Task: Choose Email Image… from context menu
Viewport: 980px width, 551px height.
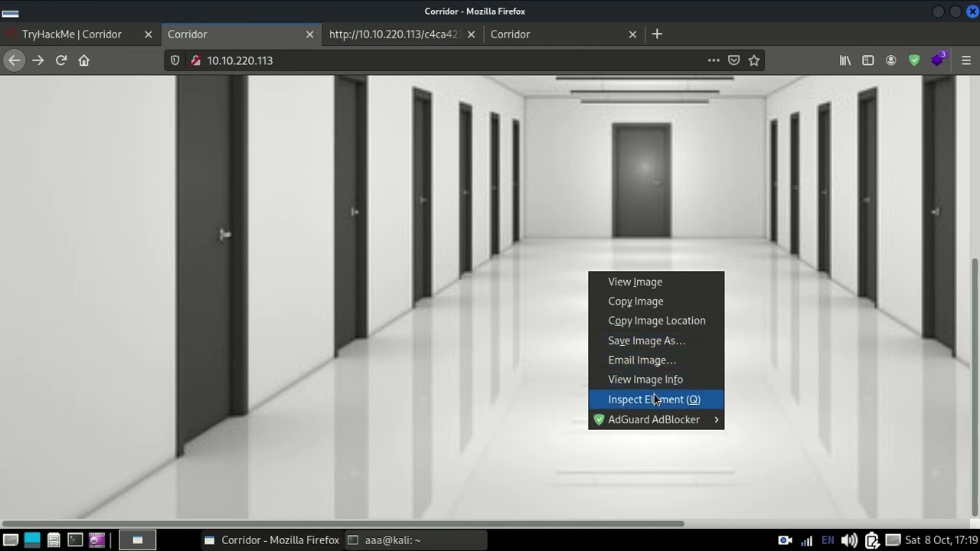Action: click(x=656, y=360)
